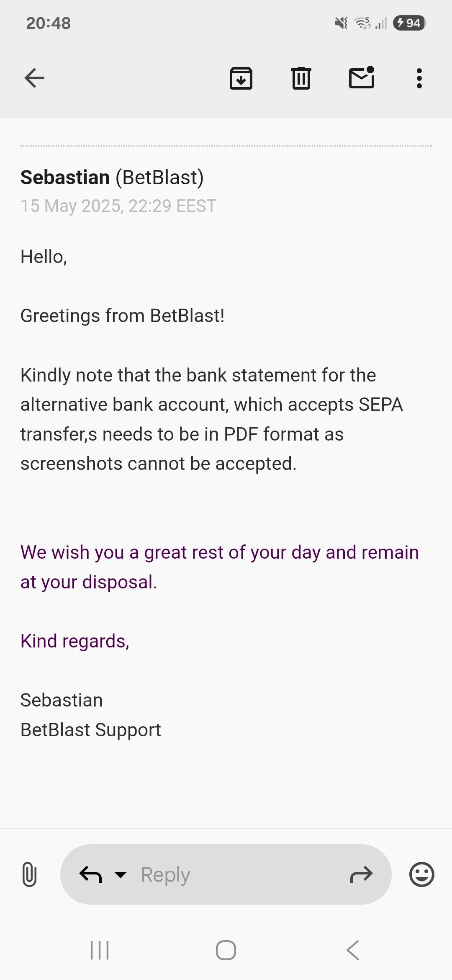The image size is (452, 980).
Task: Open the emoji picker
Action: click(x=421, y=874)
